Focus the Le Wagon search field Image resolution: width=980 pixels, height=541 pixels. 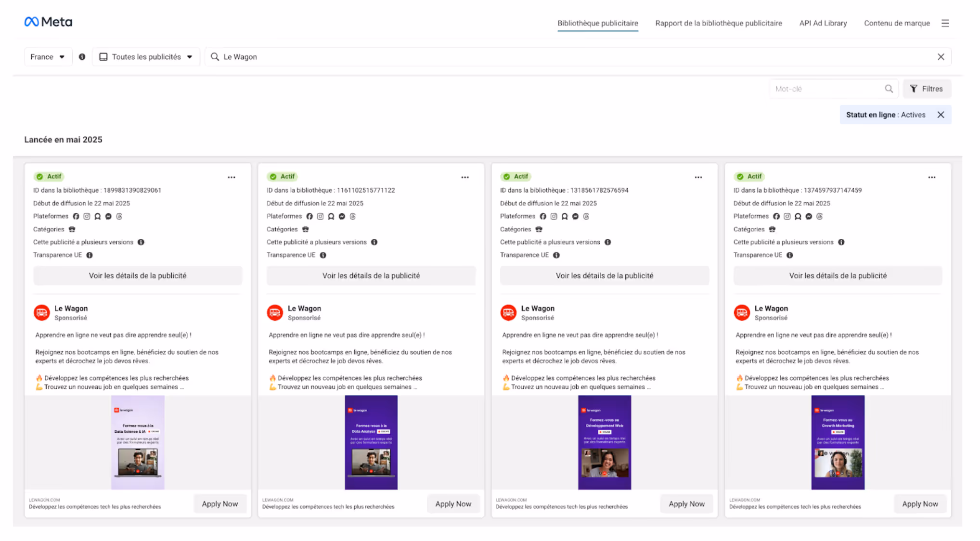click(x=578, y=57)
